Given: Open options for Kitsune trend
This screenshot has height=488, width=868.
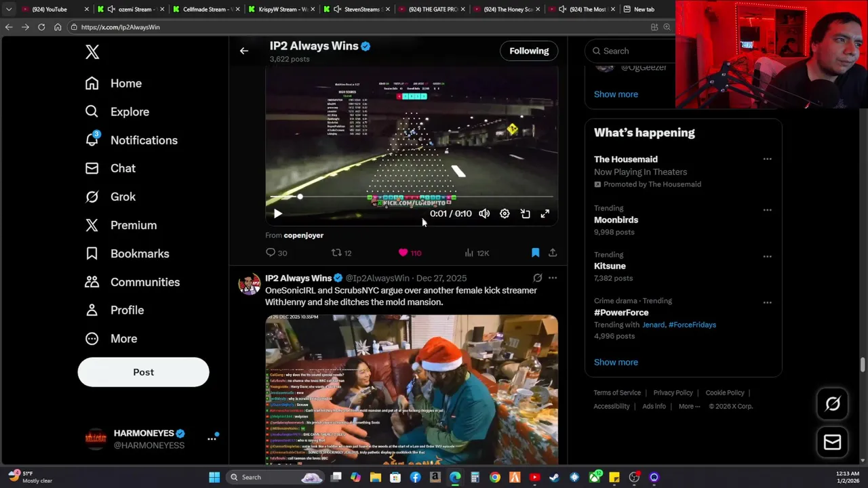Looking at the screenshot, I should 767,256.
